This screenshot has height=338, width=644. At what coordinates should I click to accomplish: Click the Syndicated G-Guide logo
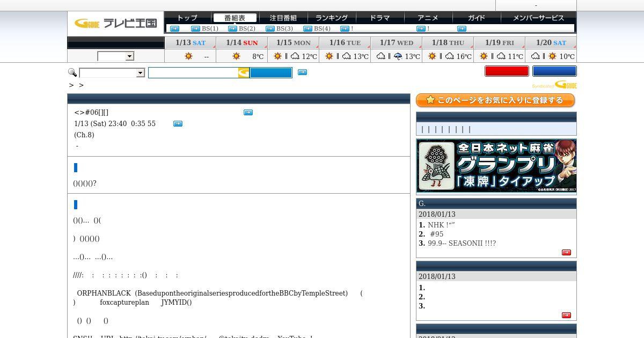(554, 85)
